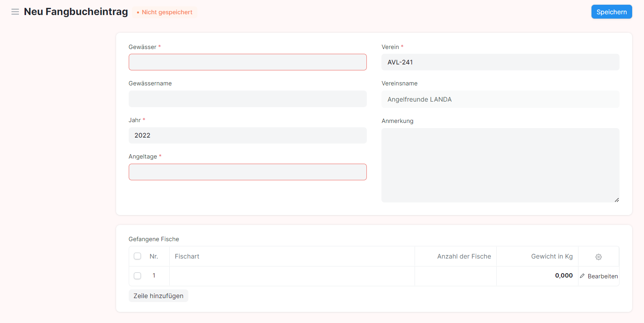Image resolution: width=644 pixels, height=323 pixels.
Task: Click the Gewässername field
Action: 248,99
